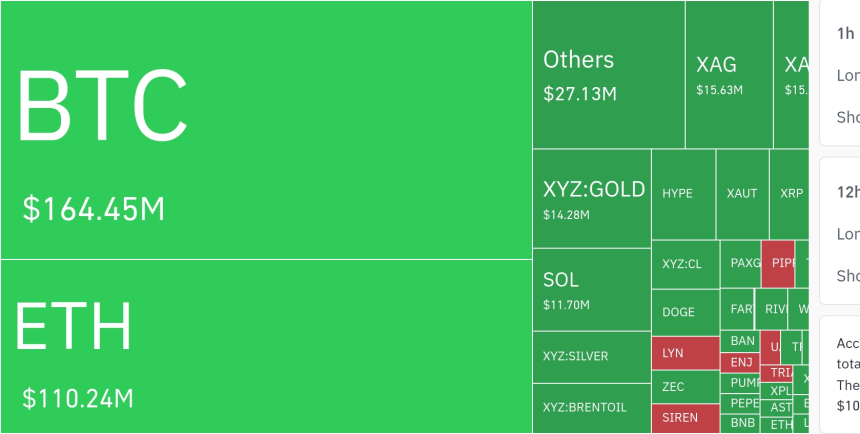Image resolution: width=860 pixels, height=434 pixels.
Task: Click the HYPE heatmap tile
Action: point(684,194)
